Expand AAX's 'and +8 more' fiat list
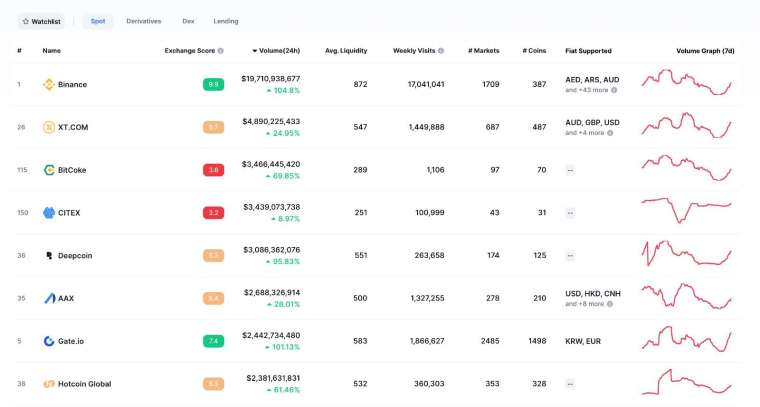Screen dimensions: 760x407 point(588,304)
